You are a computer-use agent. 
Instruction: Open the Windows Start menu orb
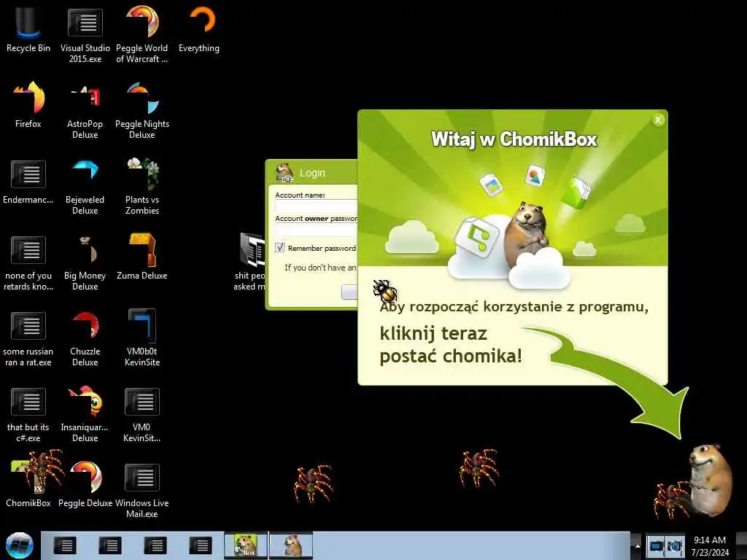20,545
